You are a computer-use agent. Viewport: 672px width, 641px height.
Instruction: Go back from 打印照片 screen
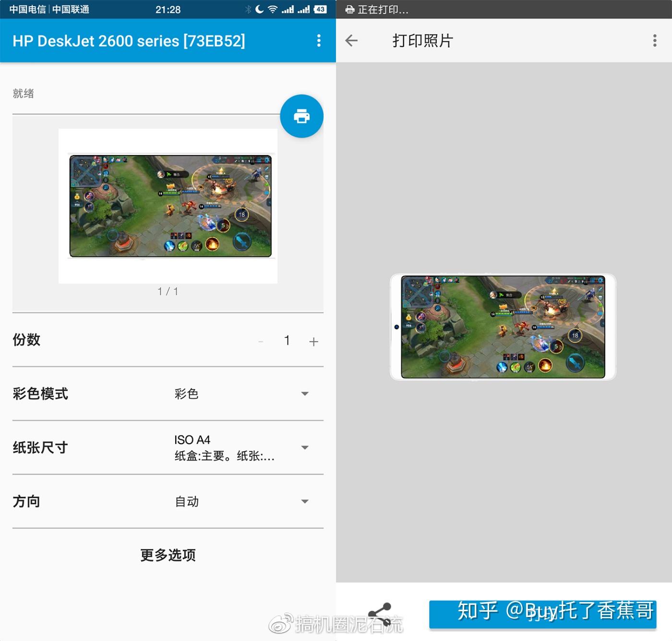click(352, 41)
